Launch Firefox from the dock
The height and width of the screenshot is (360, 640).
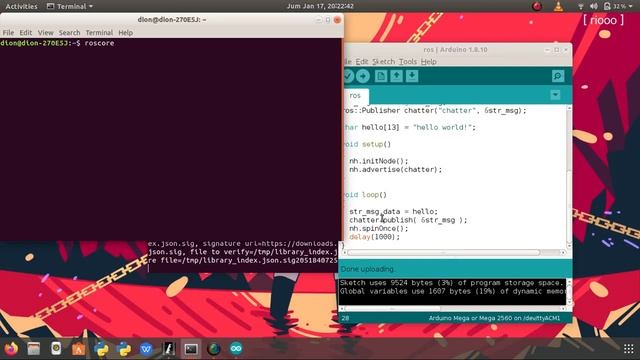[11, 349]
